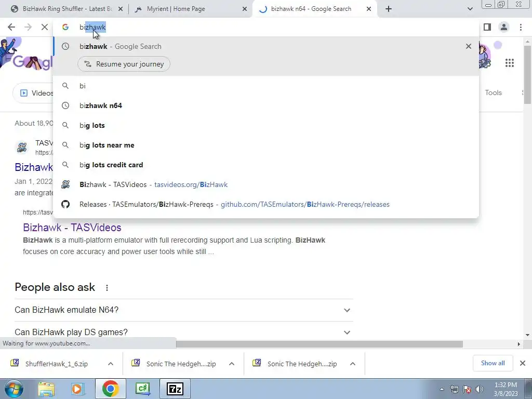Select the 'big lots' suggestion
This screenshot has width=532, height=399.
(x=266, y=125)
